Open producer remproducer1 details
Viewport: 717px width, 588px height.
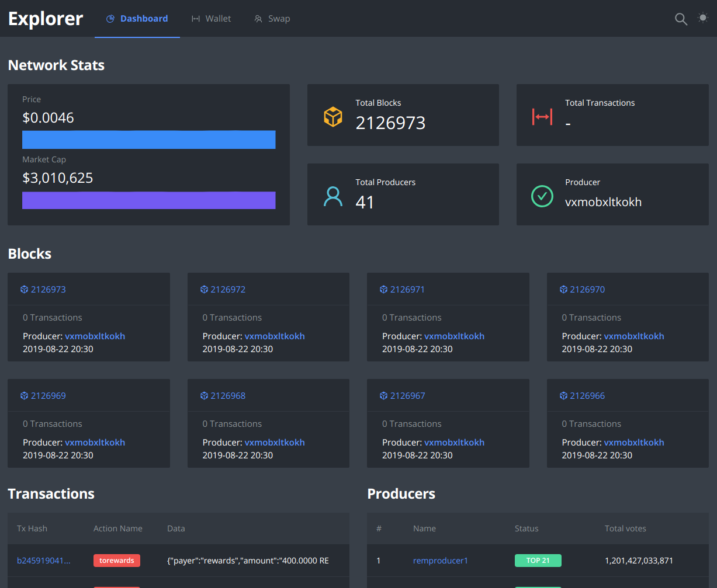pyautogui.click(x=441, y=561)
